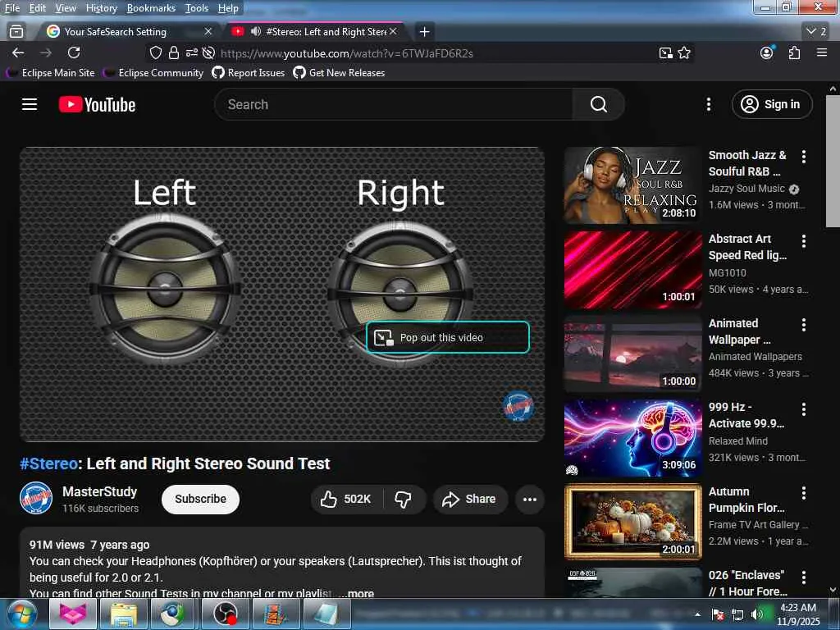Image resolution: width=840 pixels, height=630 pixels.
Task: Go to YouTube home via logo
Action: click(x=97, y=104)
